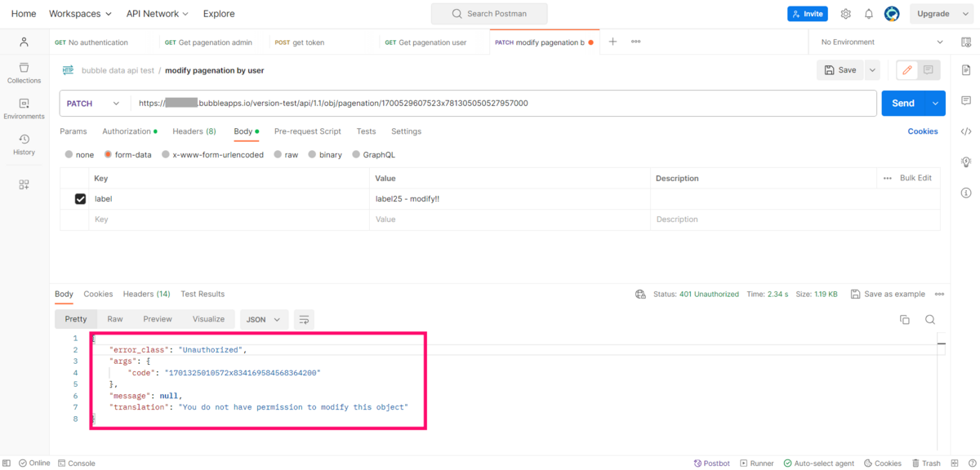Open the related requests lightbulb icon
This screenshot has height=470, width=980.
coord(965,162)
